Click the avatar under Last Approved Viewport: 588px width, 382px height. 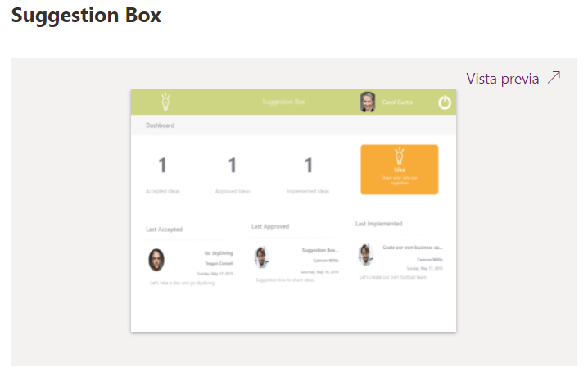[261, 257]
